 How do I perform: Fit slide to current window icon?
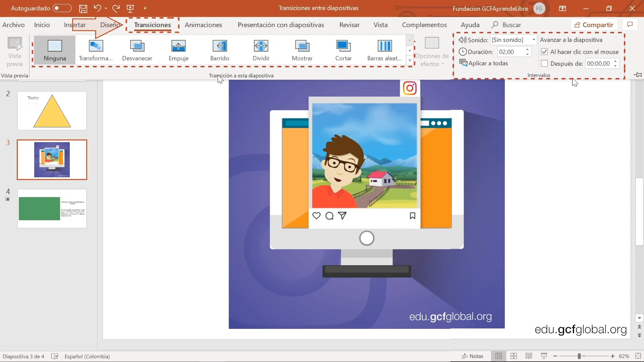[638, 356]
